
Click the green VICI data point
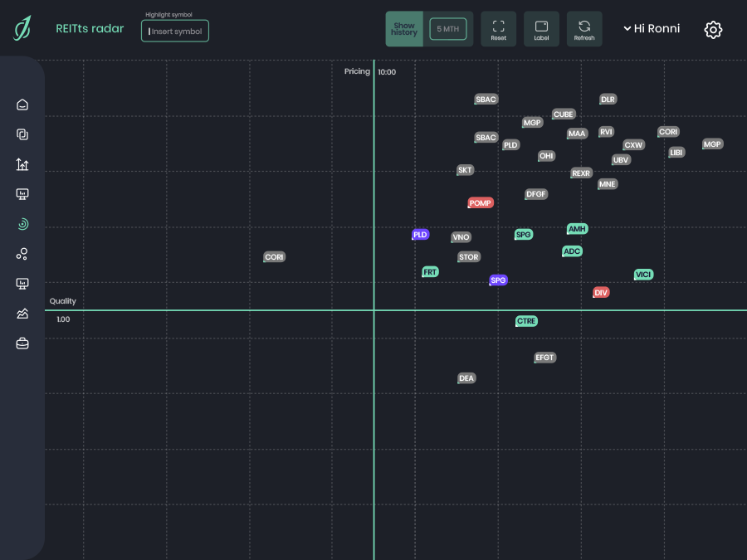643,275
